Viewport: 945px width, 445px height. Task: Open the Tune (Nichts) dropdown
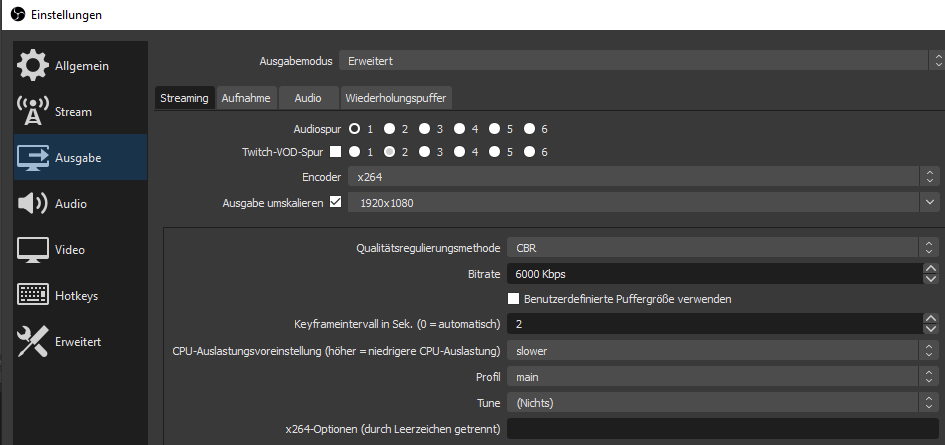click(723, 402)
